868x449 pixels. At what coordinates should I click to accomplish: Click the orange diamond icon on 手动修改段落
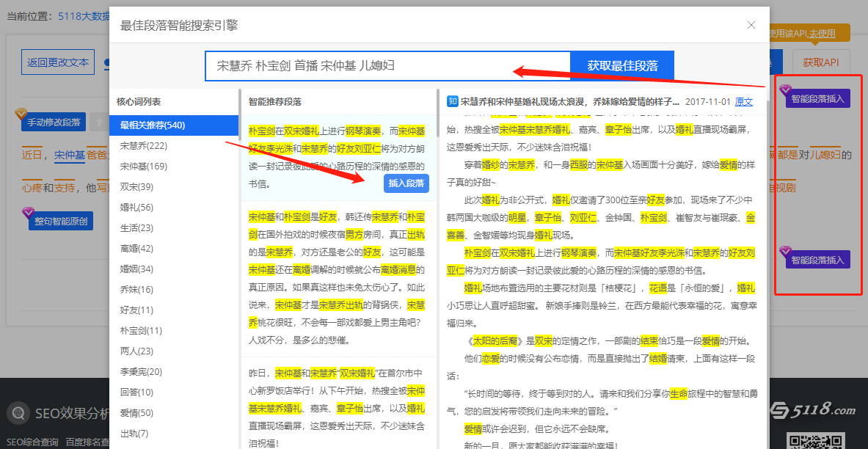click(x=21, y=114)
